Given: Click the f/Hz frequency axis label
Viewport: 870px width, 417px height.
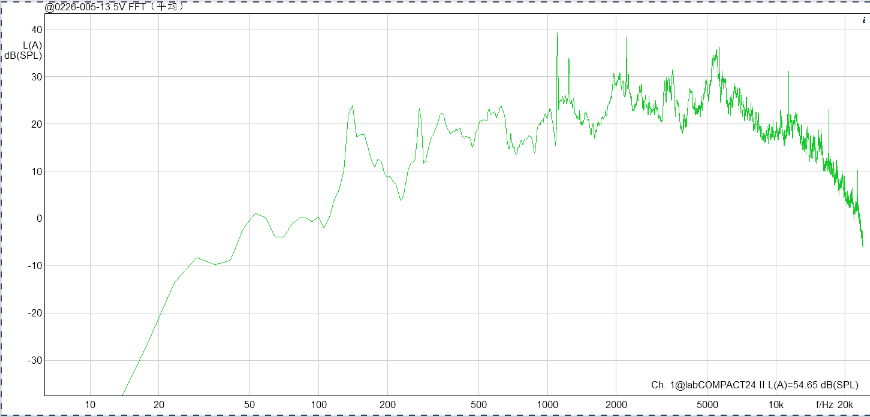Looking at the screenshot, I should pos(824,403).
